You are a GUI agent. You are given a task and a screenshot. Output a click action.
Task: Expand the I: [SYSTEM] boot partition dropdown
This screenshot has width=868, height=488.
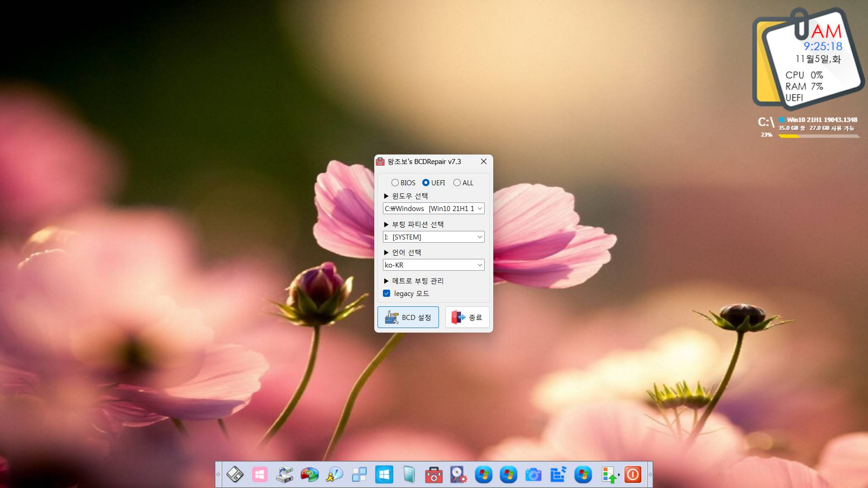tap(434, 237)
